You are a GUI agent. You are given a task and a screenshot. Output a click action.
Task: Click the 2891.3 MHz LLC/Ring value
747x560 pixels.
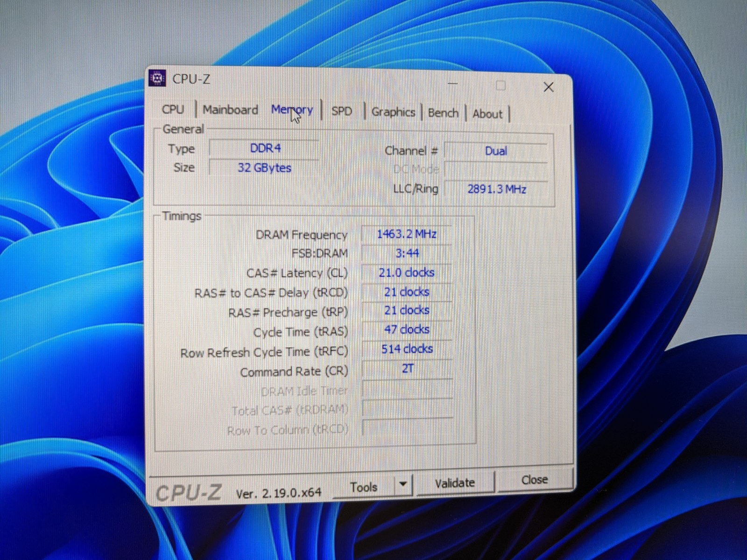click(496, 189)
